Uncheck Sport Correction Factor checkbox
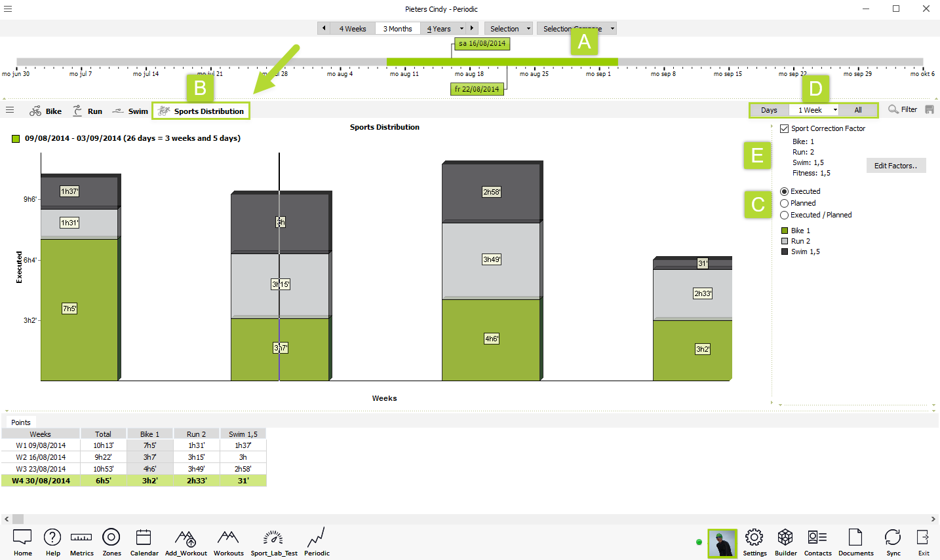This screenshot has width=940, height=560. click(x=785, y=129)
